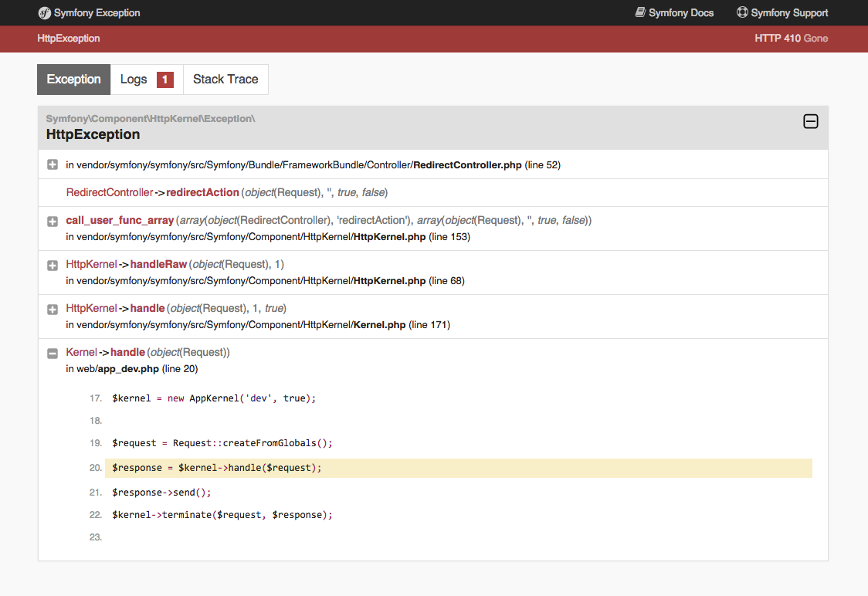Open the Symfony Support link

tap(782, 12)
